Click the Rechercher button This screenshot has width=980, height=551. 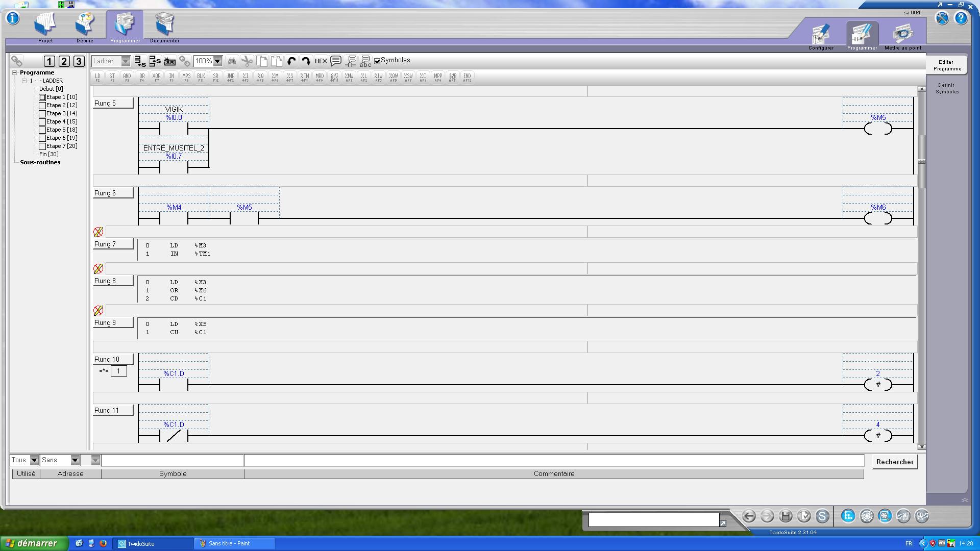coord(894,462)
